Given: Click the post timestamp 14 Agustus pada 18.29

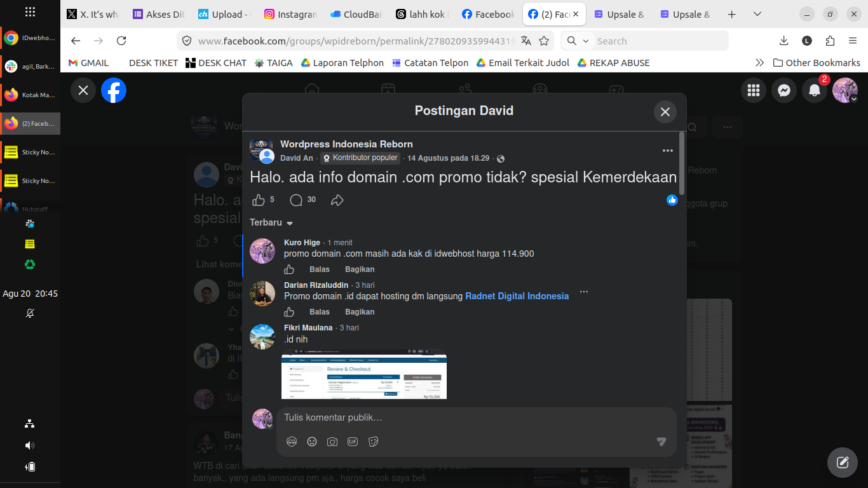Looking at the screenshot, I should tap(449, 158).
